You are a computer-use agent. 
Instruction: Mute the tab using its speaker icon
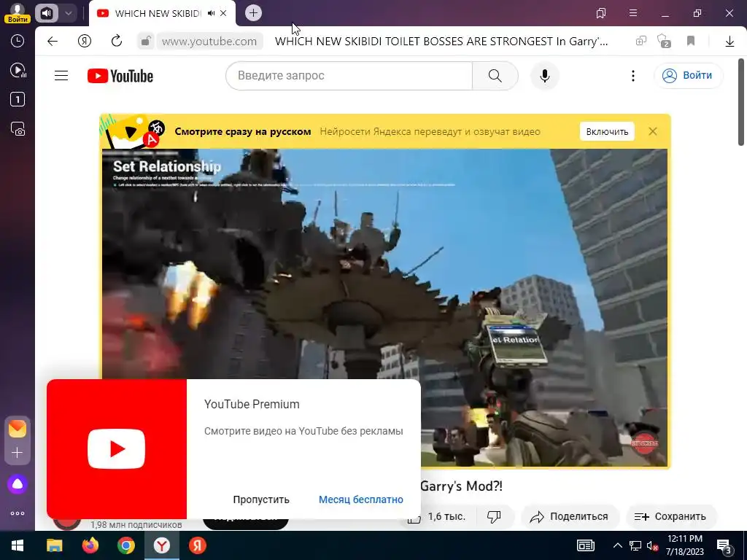(211, 13)
